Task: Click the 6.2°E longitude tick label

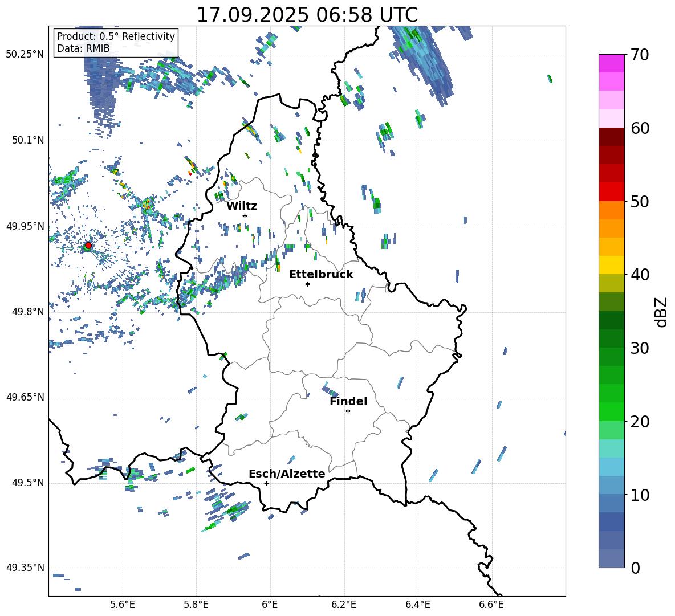Action: (x=344, y=604)
